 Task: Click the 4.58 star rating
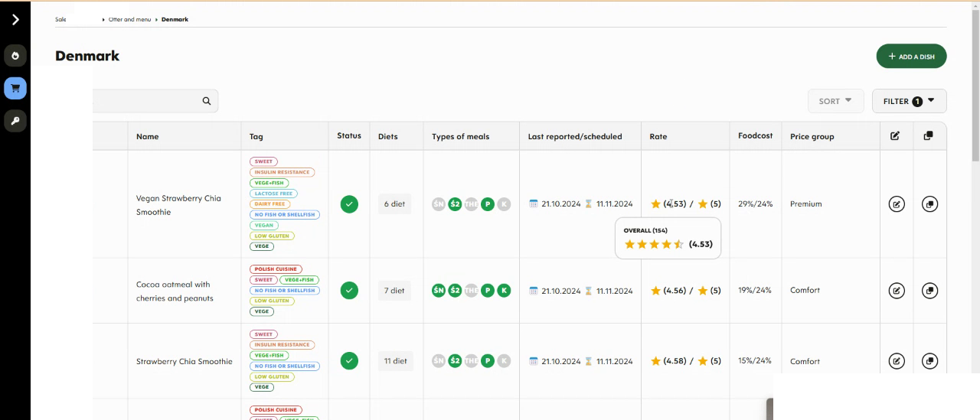[668, 361]
